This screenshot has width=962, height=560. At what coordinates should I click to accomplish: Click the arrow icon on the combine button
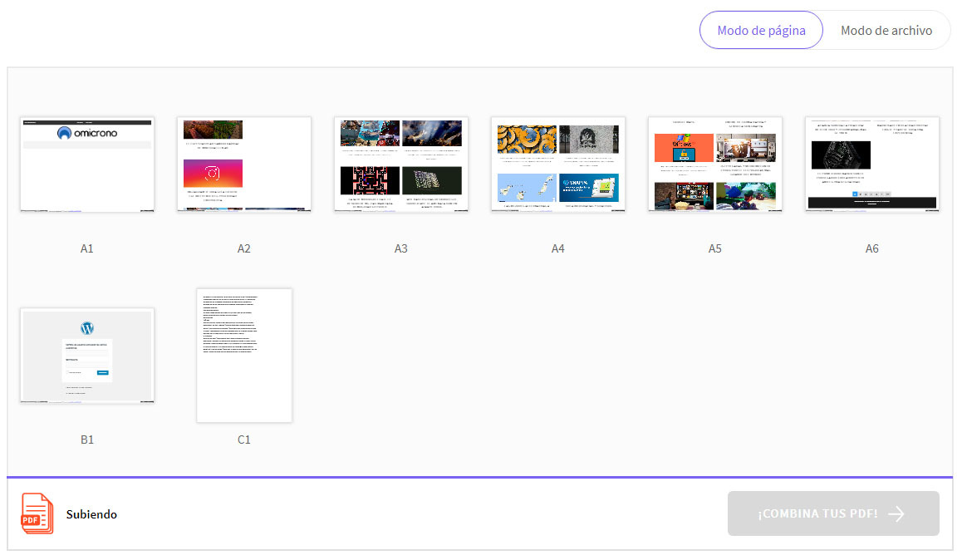[x=896, y=513]
